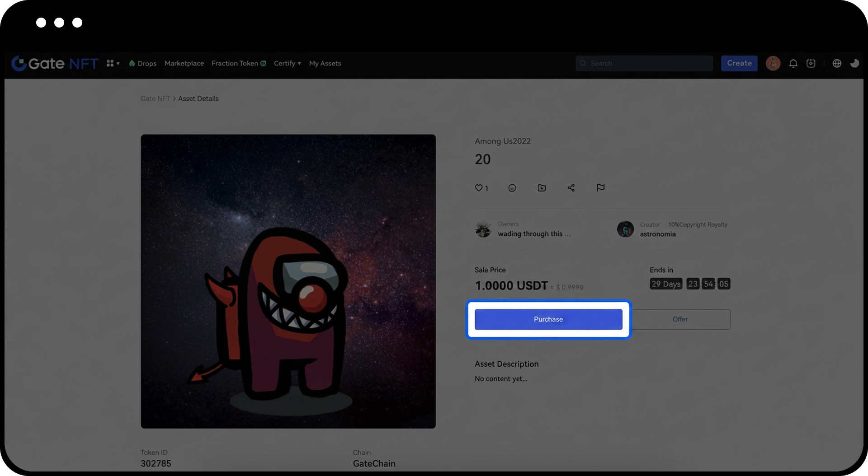Share this NFT using share icon
Screen dimensions: 868x476
(x=571, y=188)
